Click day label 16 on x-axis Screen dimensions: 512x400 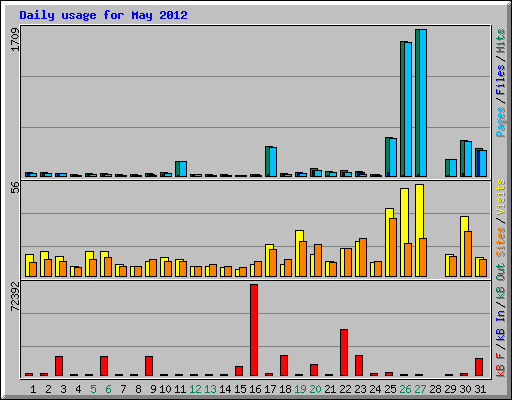[x=255, y=389]
